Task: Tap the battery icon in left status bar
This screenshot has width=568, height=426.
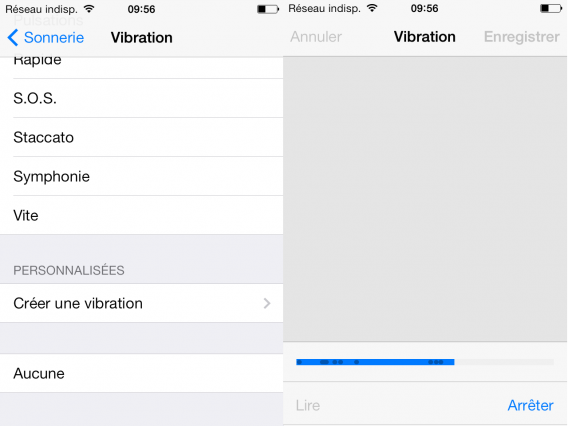Action: [x=268, y=9]
